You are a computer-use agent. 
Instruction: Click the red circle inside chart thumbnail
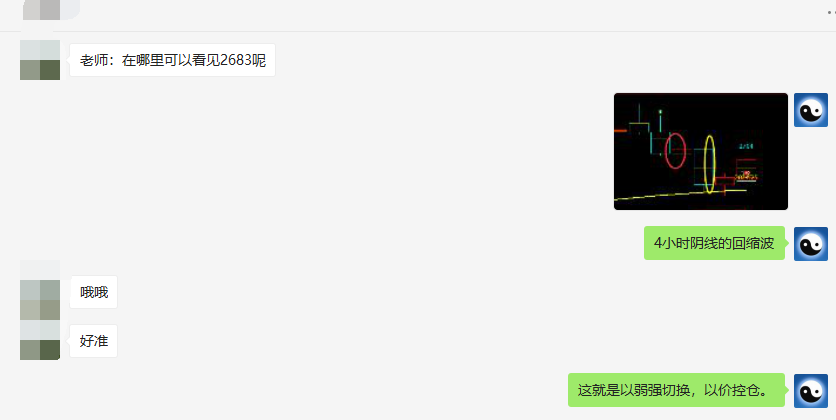[676, 151]
